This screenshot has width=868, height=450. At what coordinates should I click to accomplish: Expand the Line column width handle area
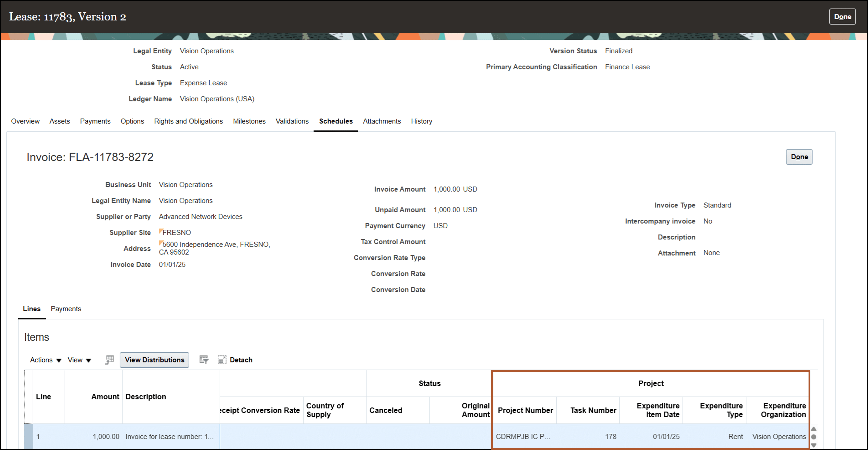65,397
